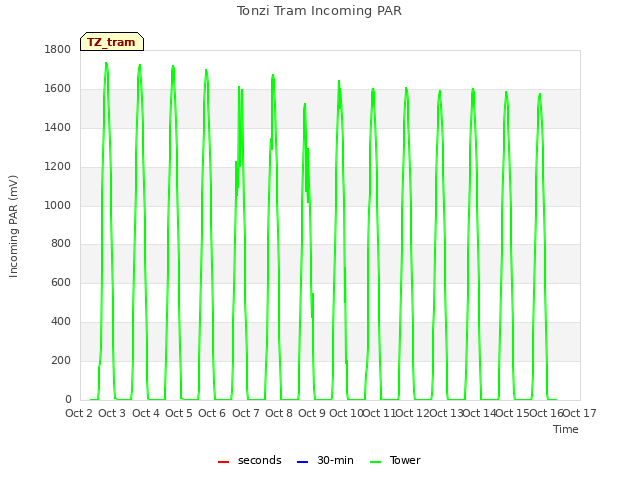Click the Oct 17 x-axis label
The width and height of the screenshot is (640, 480).
pyautogui.click(x=580, y=413)
